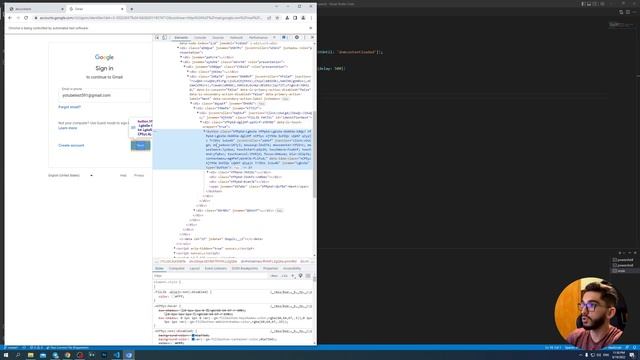Image resolution: width=640 pixels, height=360 pixels.
Task: Click the blue Next button
Action: pyautogui.click(x=141, y=145)
